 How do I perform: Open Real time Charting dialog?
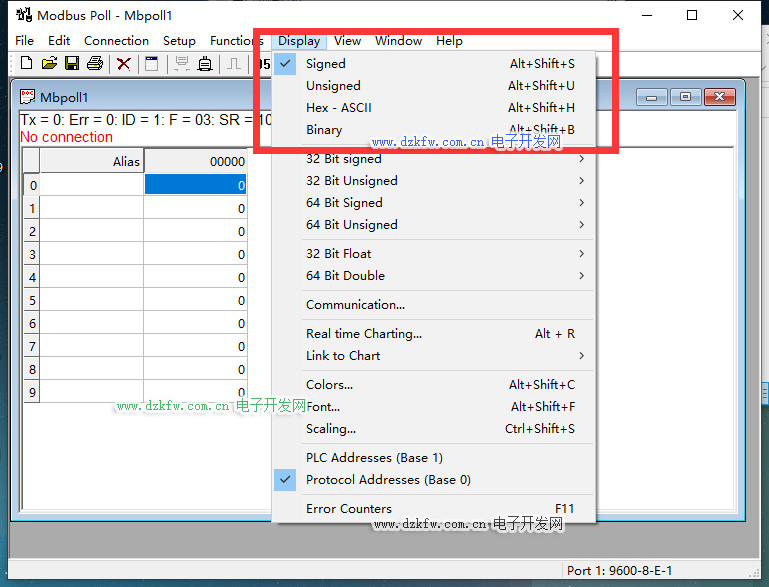(x=364, y=334)
